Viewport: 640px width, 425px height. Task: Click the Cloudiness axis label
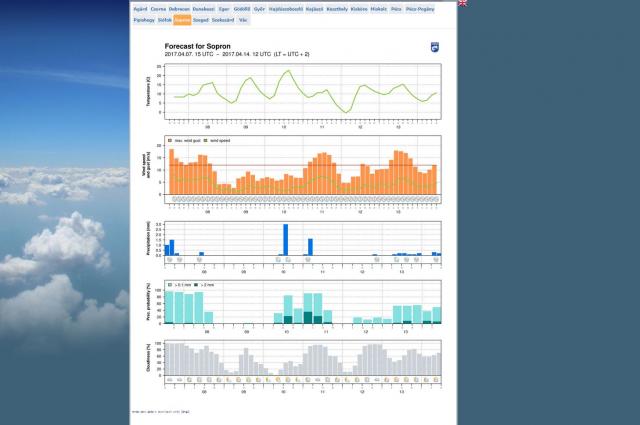point(149,358)
